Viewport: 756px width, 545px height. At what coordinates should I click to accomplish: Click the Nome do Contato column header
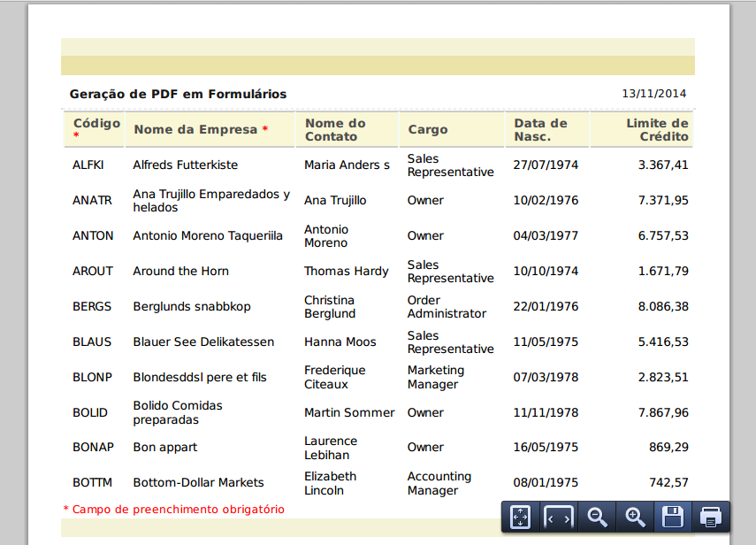click(x=335, y=130)
